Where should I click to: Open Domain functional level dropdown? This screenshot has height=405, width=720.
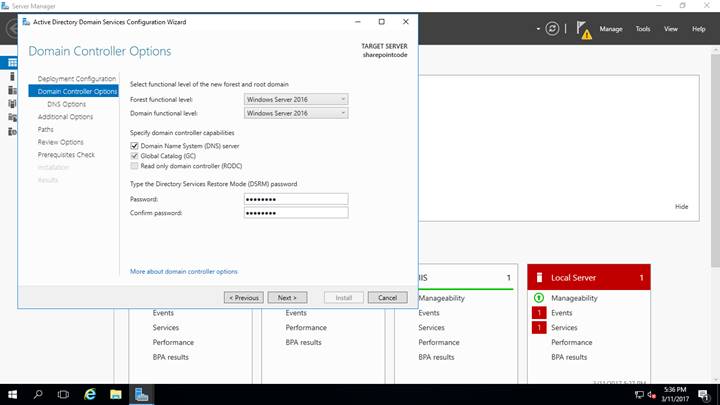(x=296, y=113)
